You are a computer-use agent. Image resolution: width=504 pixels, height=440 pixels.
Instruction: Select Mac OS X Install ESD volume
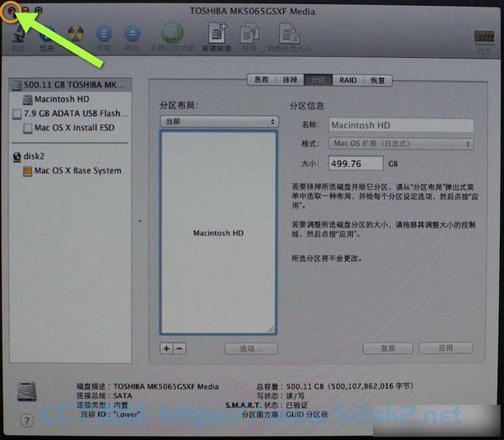point(71,128)
